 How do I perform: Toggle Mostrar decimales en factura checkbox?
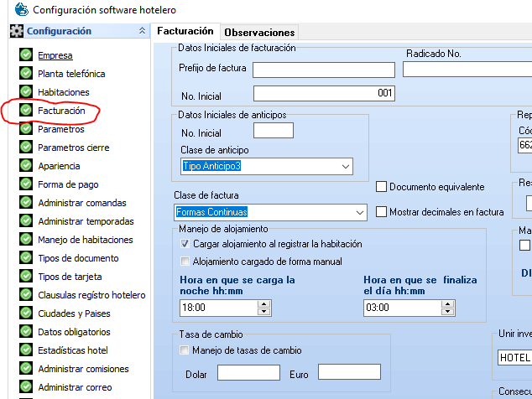coord(381,212)
